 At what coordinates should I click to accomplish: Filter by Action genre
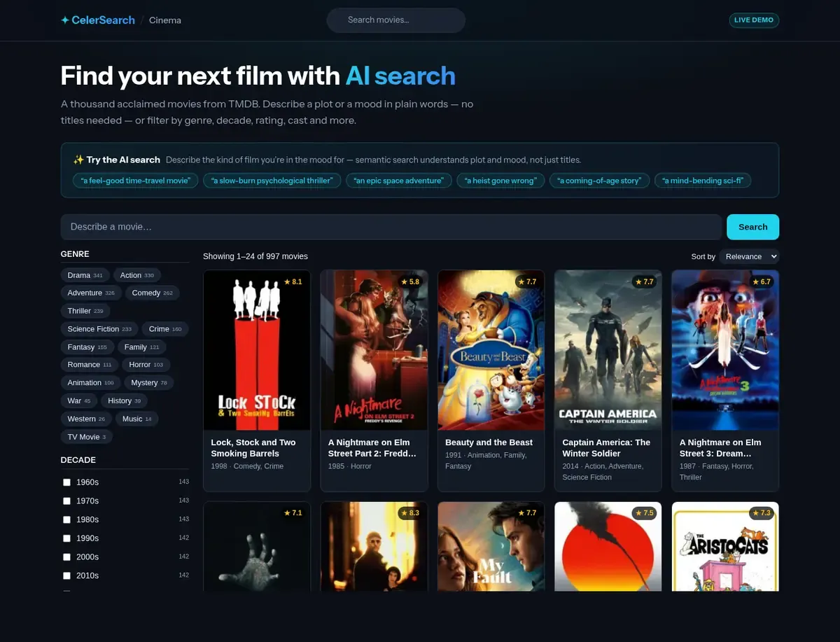point(136,275)
